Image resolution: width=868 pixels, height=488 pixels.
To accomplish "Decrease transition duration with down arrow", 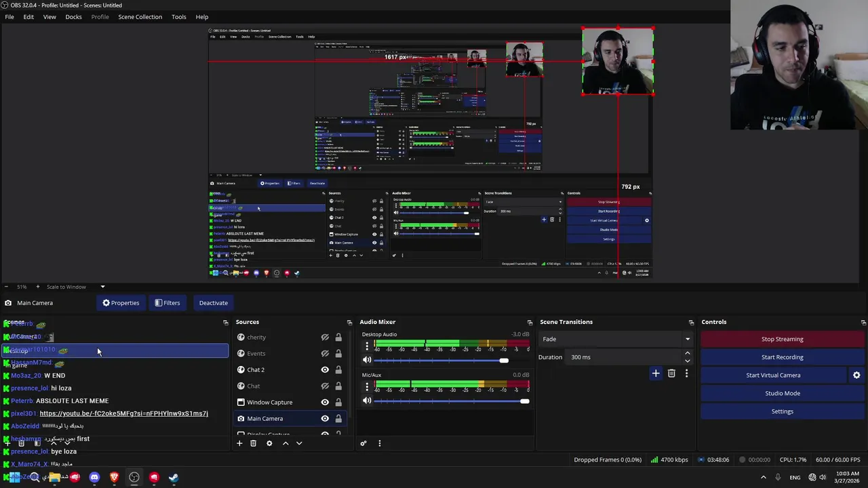I will click(x=687, y=361).
